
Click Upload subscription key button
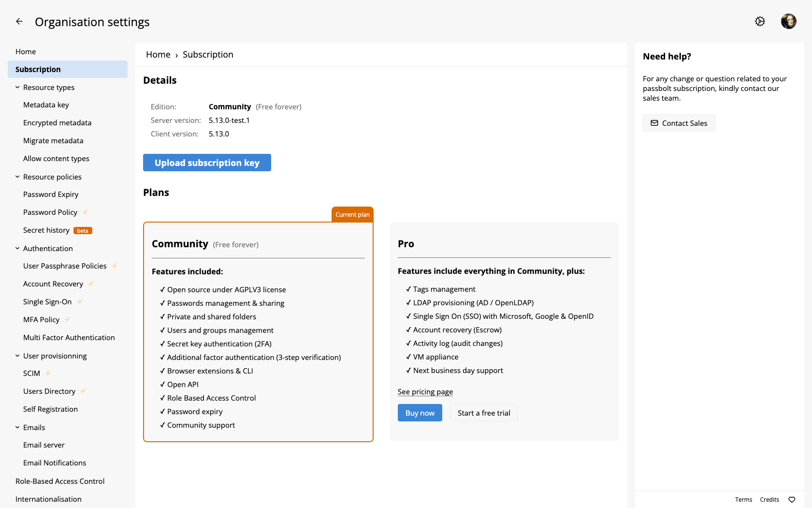coord(207,163)
